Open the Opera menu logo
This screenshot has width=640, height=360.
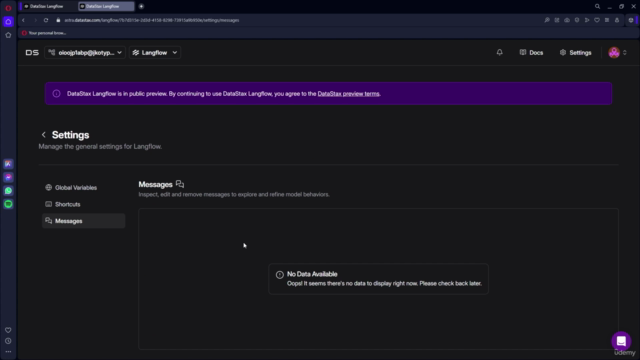(8, 8)
